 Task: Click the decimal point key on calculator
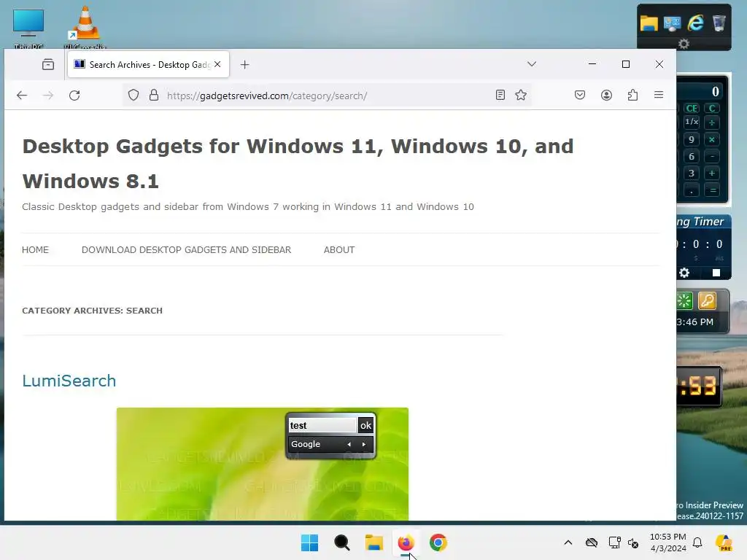click(692, 190)
